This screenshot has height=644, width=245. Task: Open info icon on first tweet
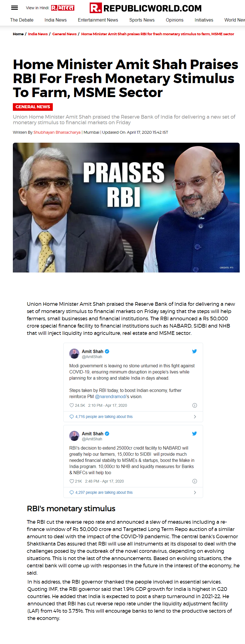coord(195,405)
